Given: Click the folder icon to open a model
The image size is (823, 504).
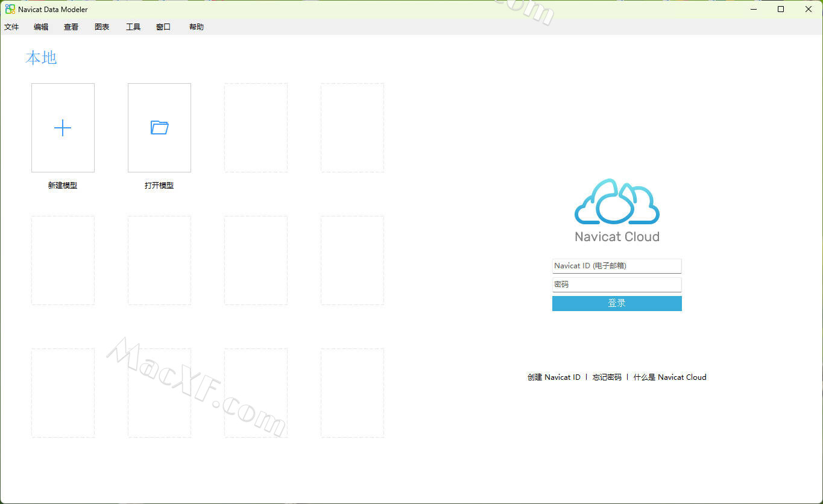Looking at the screenshot, I should [159, 128].
